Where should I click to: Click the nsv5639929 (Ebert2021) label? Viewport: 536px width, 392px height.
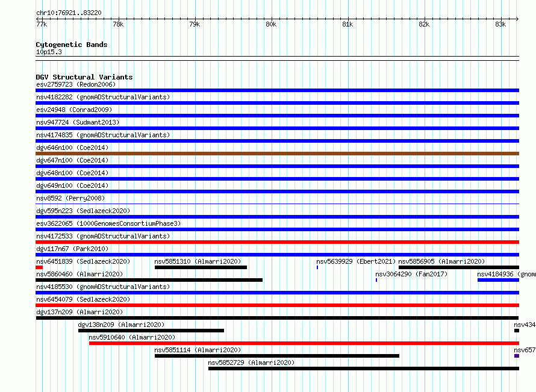click(356, 261)
